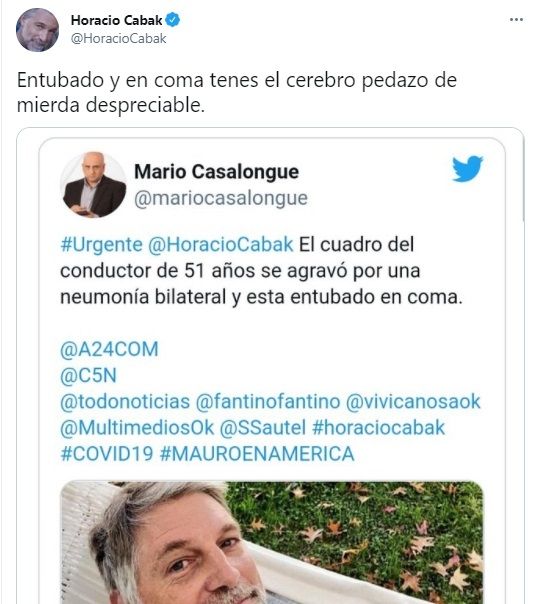Open the @fantinofantino mention
Screen dimensions: 538x604
click(268, 401)
